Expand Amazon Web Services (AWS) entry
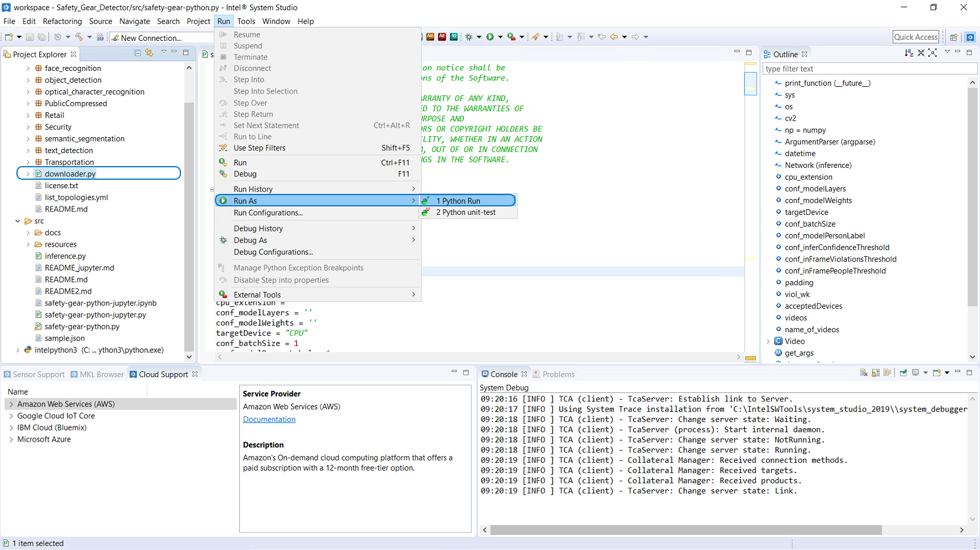This screenshot has height=550, width=980. [x=11, y=404]
